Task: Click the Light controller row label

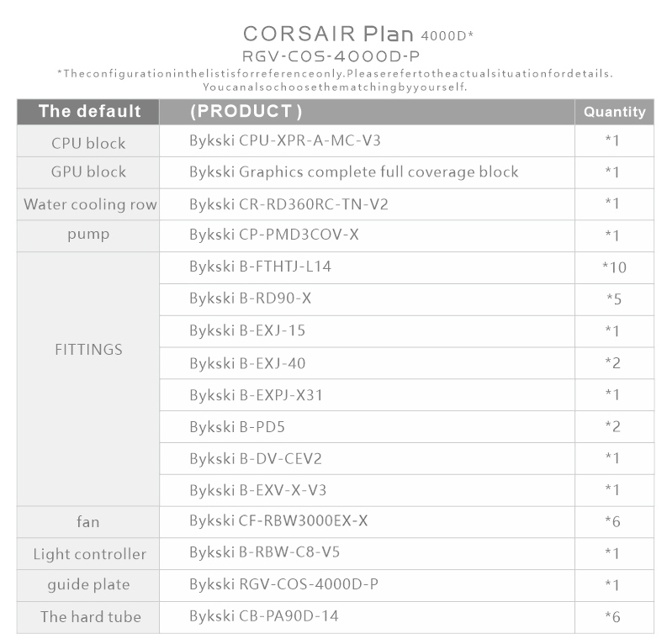Action: (90, 554)
